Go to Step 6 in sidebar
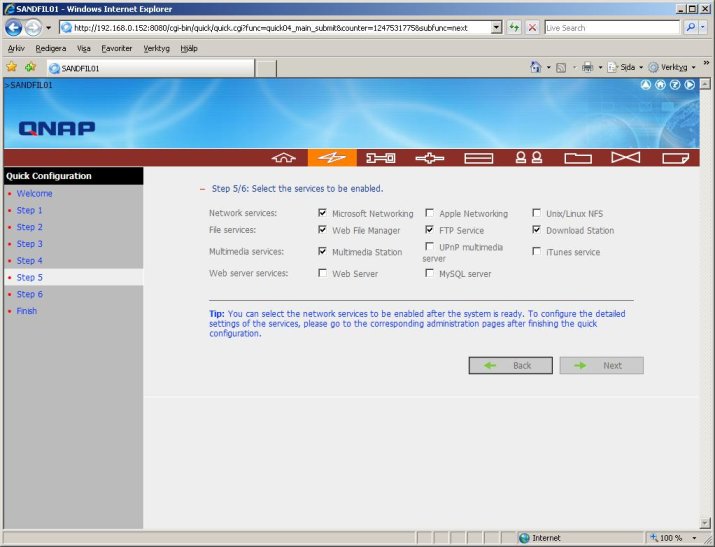 point(29,294)
